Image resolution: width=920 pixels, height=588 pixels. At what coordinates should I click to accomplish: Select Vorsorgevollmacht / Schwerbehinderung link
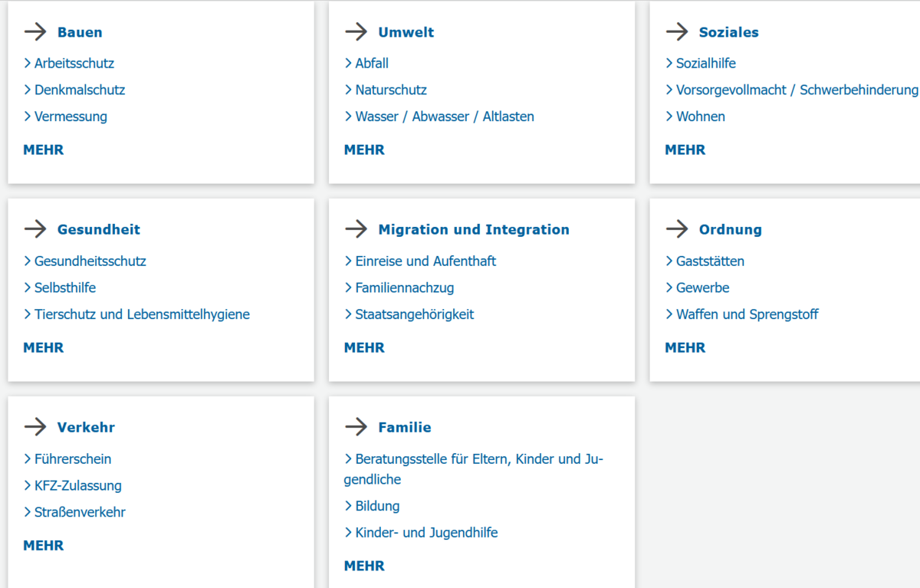[796, 90]
